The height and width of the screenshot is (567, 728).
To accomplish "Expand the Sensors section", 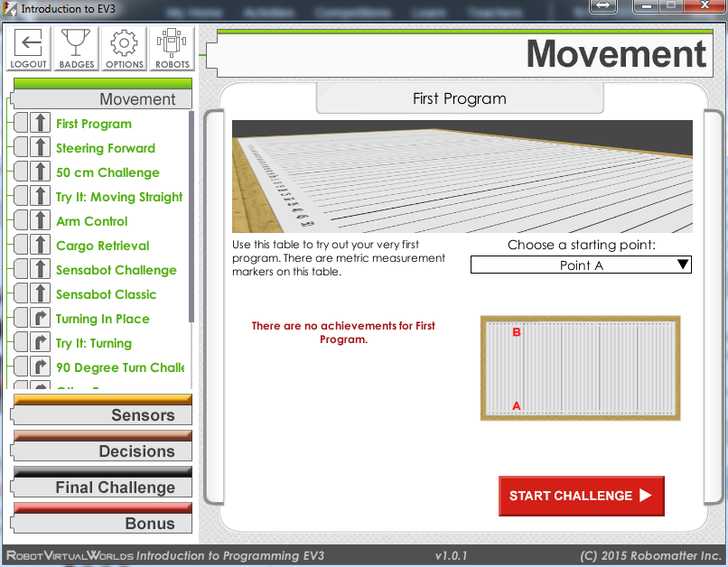I will pos(103,410).
